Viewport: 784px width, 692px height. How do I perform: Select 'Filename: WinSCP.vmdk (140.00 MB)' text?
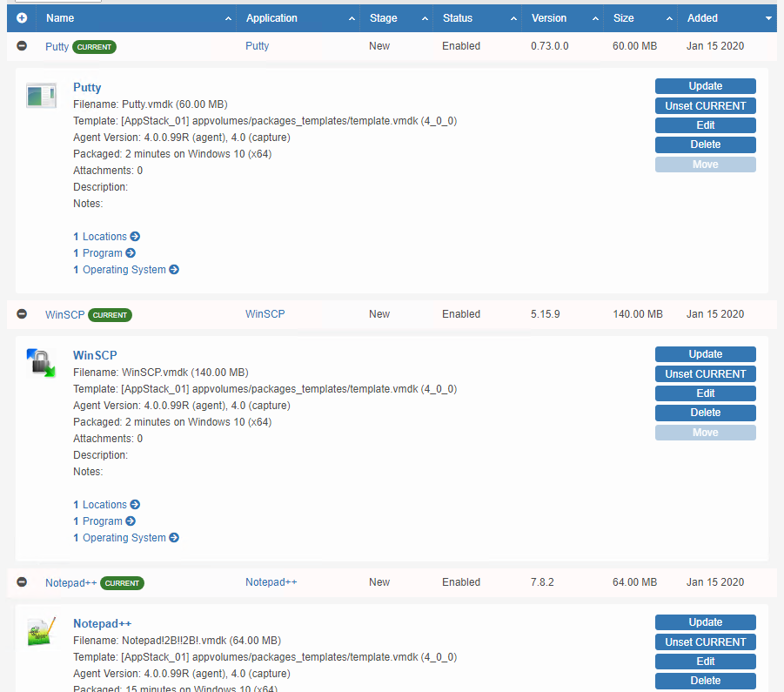click(160, 372)
